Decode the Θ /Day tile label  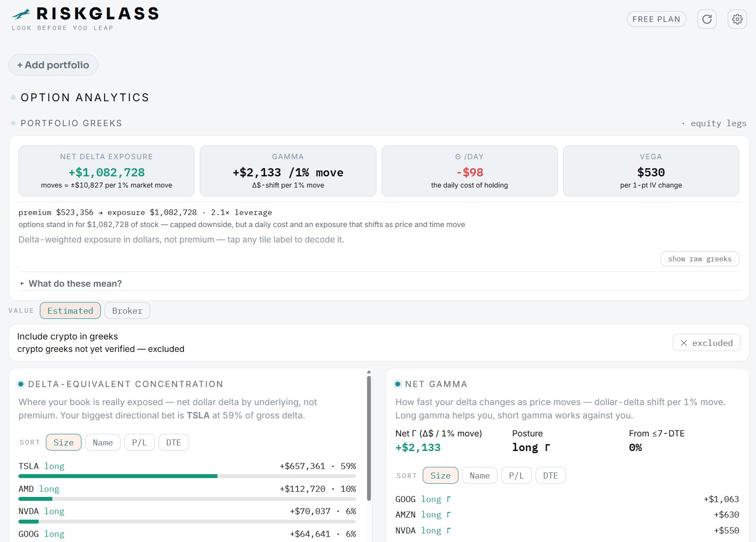(469, 157)
